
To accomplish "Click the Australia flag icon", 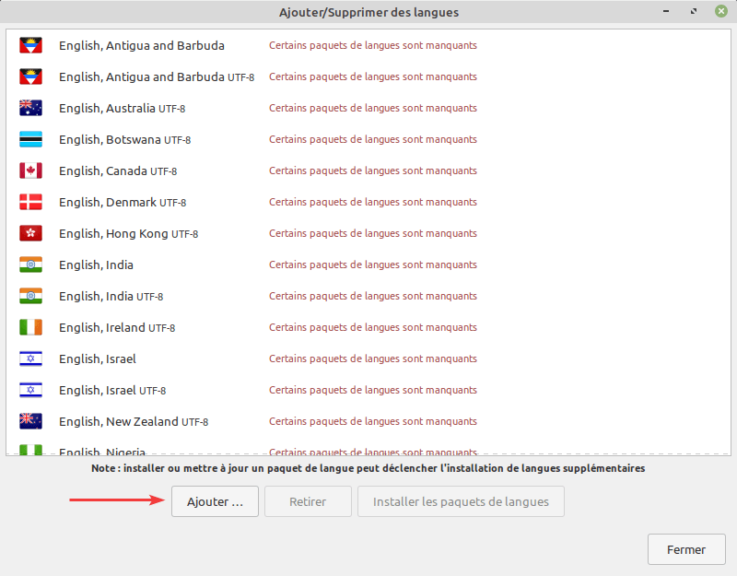I will tap(31, 108).
